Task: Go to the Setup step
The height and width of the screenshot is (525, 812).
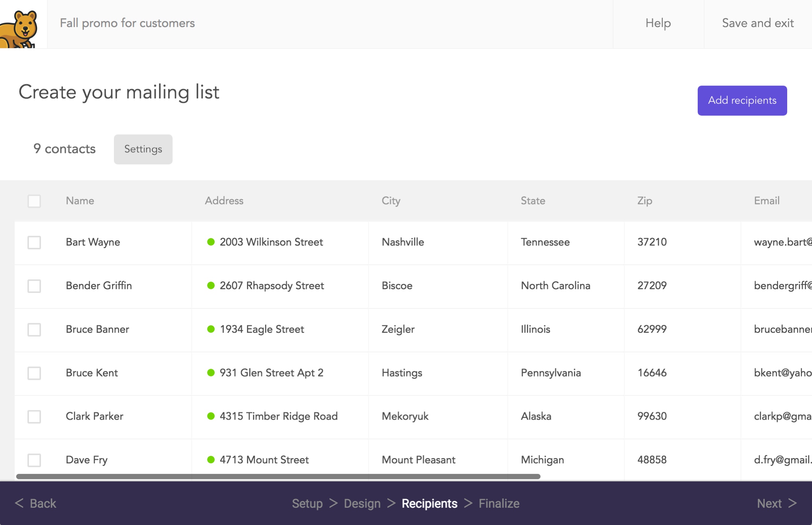Action: pyautogui.click(x=307, y=503)
